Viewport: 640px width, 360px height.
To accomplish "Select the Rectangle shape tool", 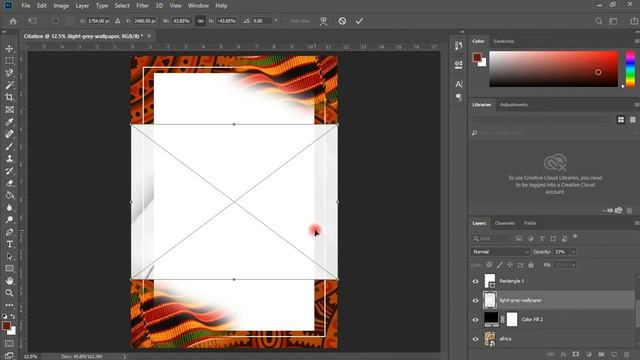I will coord(9,269).
